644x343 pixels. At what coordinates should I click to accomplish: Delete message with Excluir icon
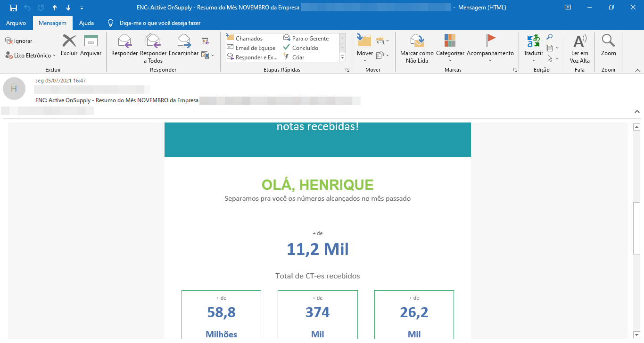point(69,46)
